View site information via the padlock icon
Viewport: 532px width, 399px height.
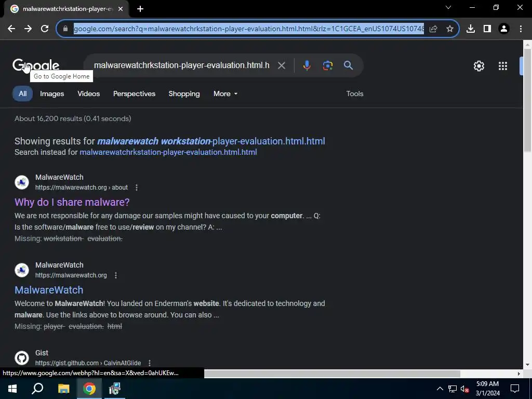pyautogui.click(x=65, y=29)
